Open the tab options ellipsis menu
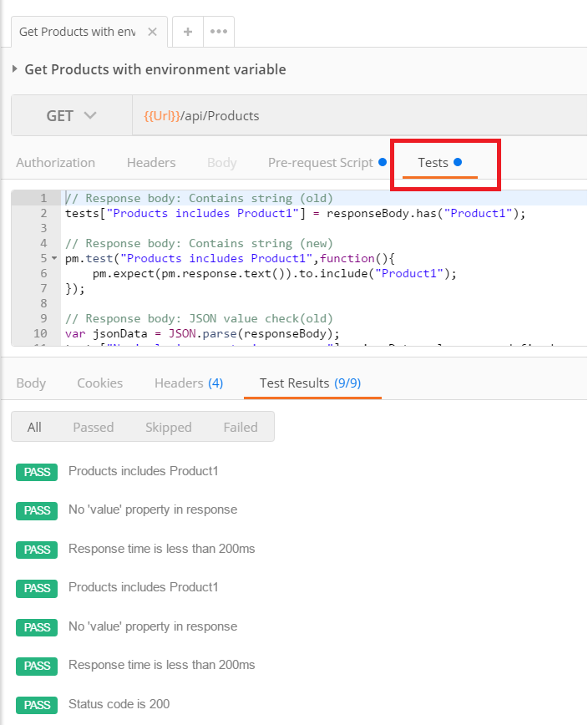The image size is (588, 725). point(219,32)
